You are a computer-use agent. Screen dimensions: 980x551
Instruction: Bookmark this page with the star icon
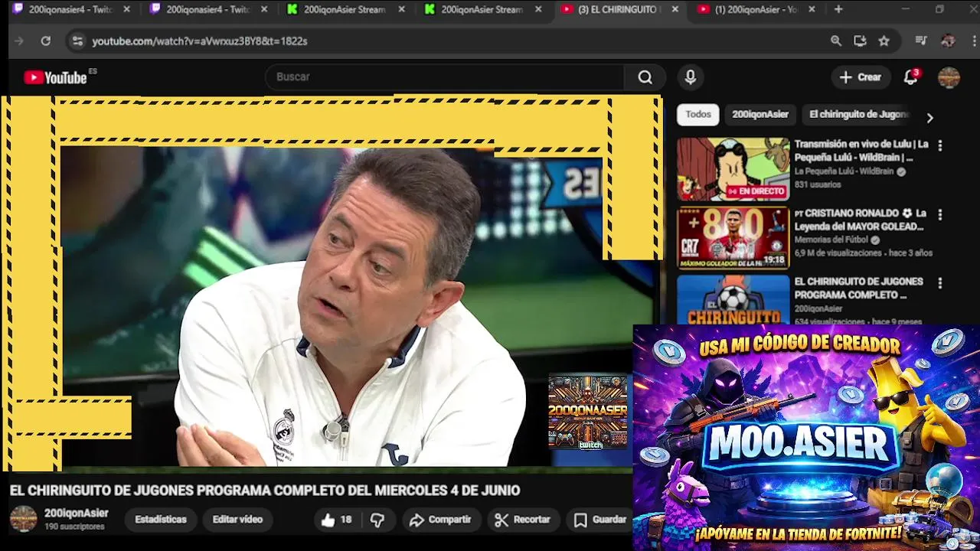pos(884,41)
